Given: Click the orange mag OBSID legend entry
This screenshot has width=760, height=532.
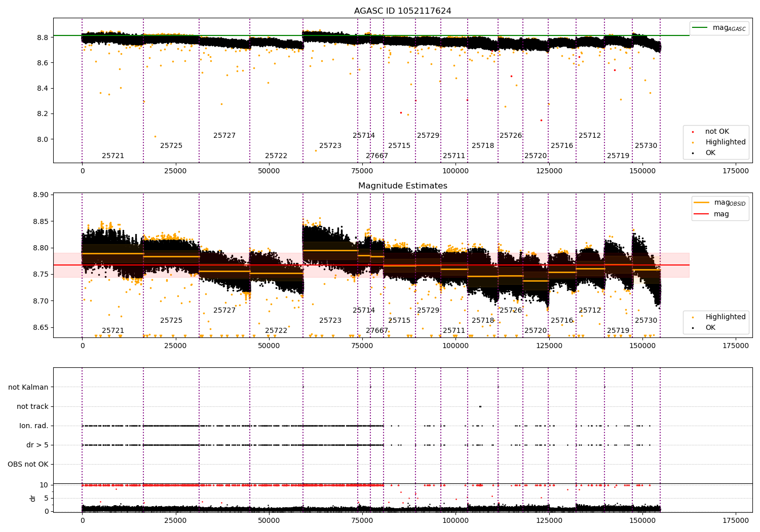Looking at the screenshot, I should tap(719, 203).
